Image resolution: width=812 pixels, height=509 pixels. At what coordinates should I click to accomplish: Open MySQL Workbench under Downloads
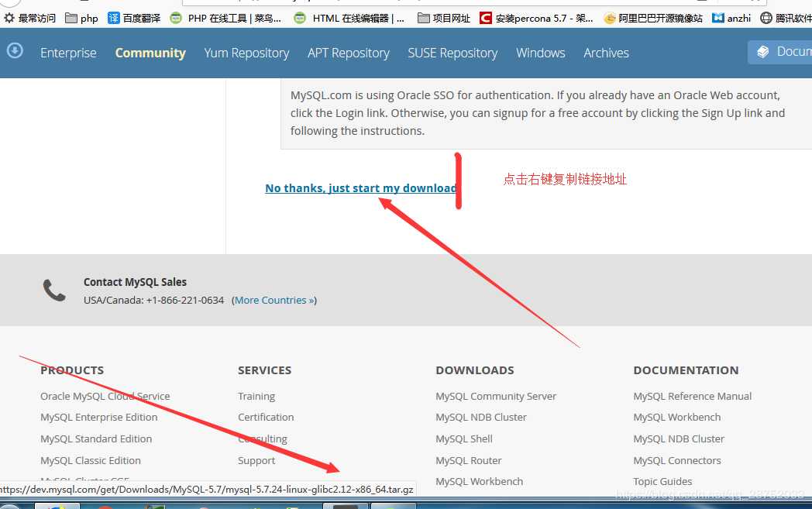pyautogui.click(x=479, y=482)
